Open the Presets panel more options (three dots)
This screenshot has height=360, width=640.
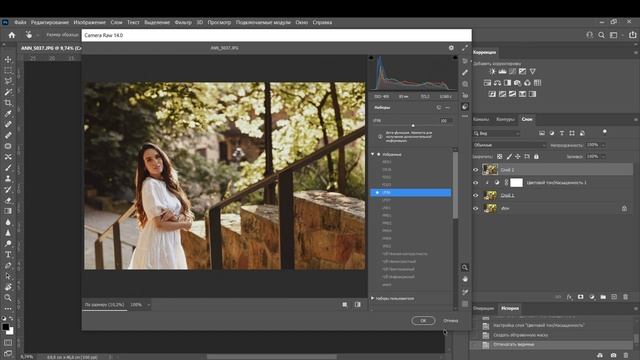pyautogui.click(x=448, y=108)
